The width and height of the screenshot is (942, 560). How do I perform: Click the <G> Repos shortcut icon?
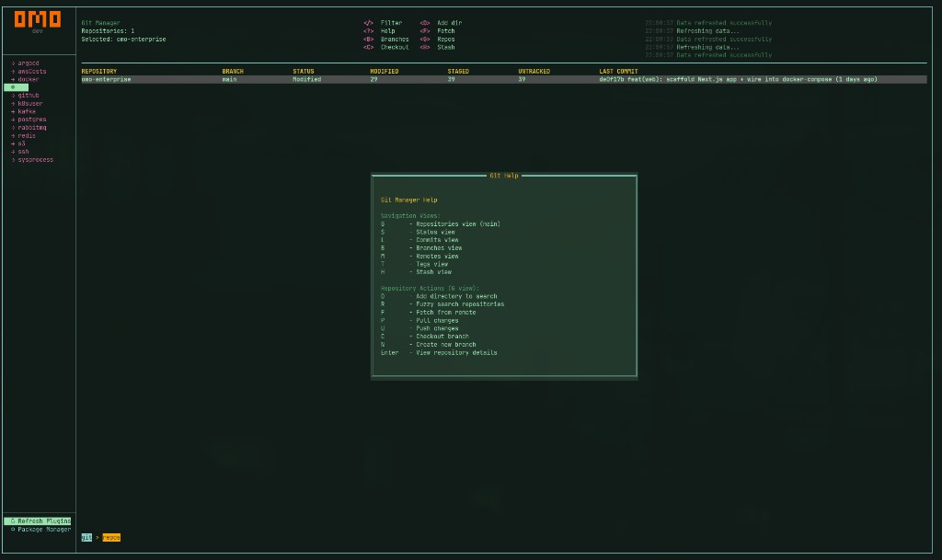click(x=425, y=39)
